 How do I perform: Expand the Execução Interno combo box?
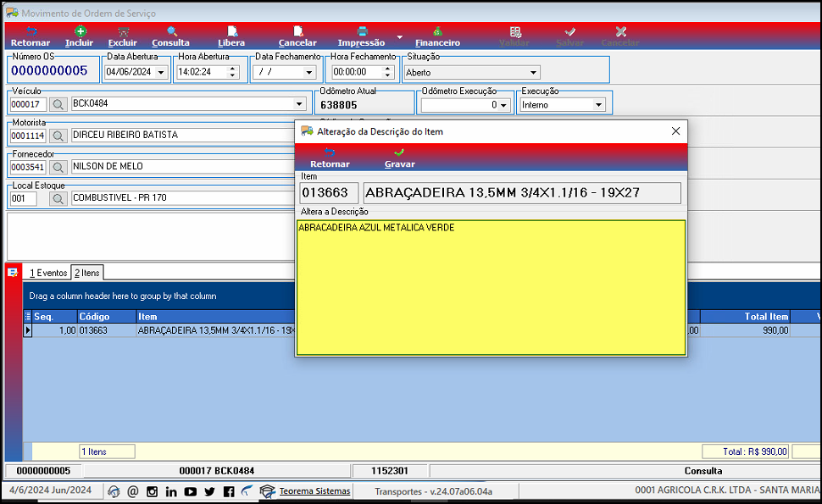click(598, 105)
